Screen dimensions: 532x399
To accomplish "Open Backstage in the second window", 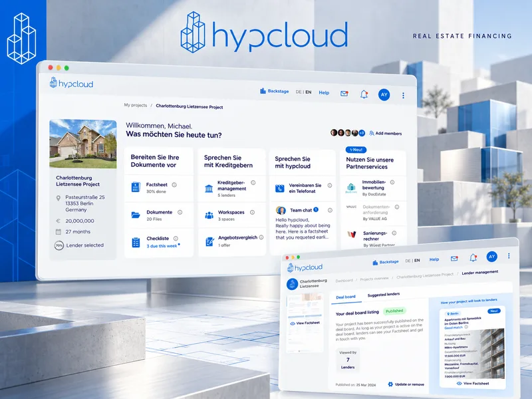I will tap(386, 262).
